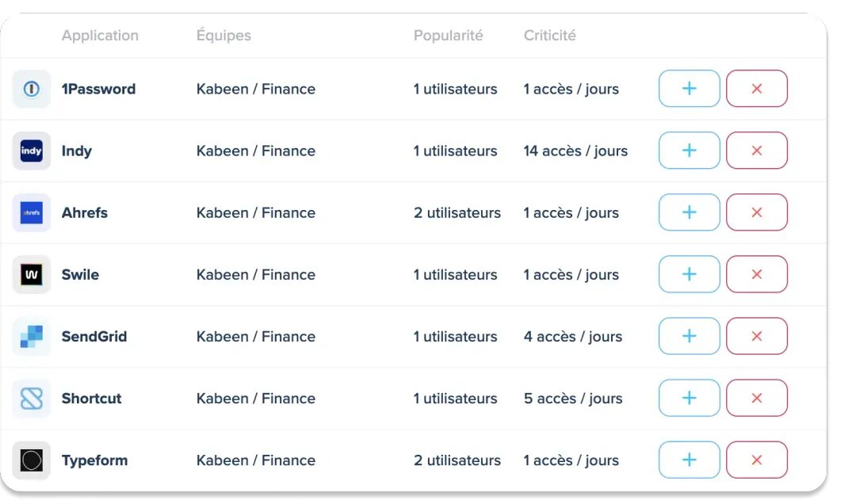856x504 pixels.
Task: Click the Typeform app icon
Action: pyautogui.click(x=32, y=460)
